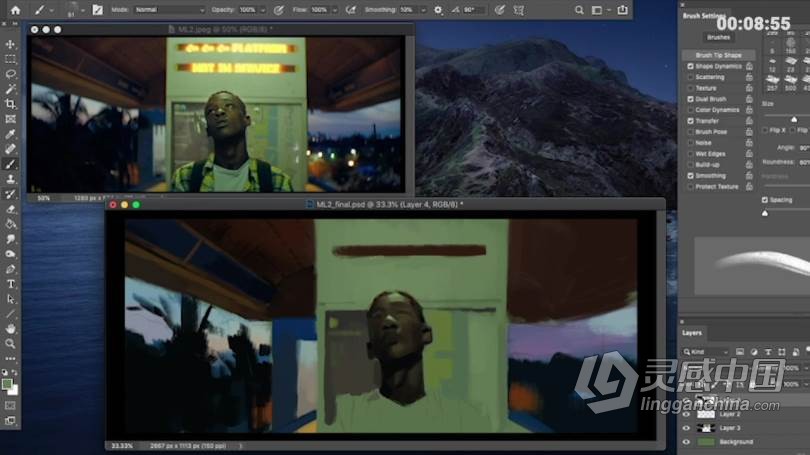Select the Dodge tool

tap(10, 254)
